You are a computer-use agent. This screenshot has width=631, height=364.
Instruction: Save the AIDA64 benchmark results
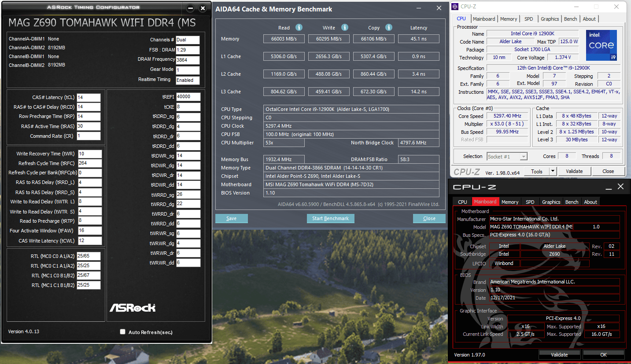(231, 218)
